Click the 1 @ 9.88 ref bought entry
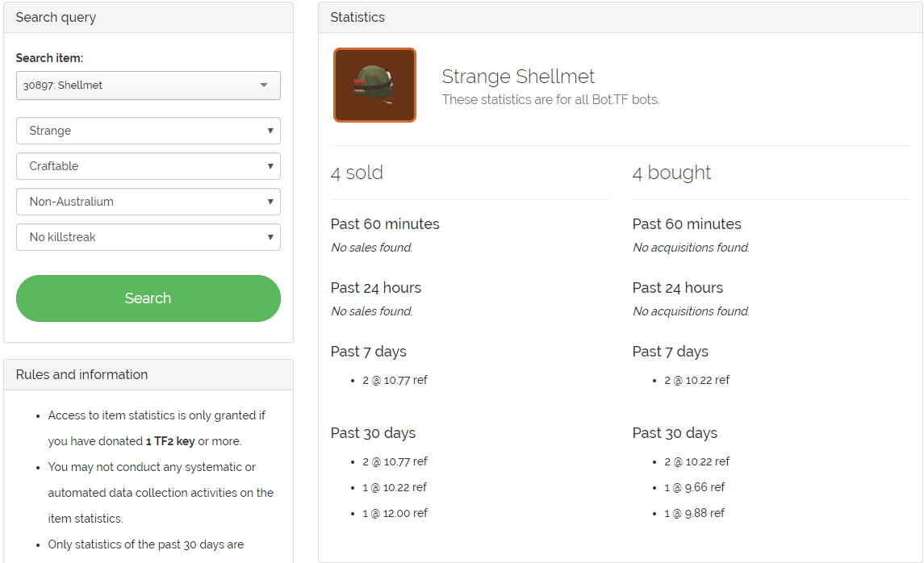This screenshot has height=563, width=924. click(694, 513)
